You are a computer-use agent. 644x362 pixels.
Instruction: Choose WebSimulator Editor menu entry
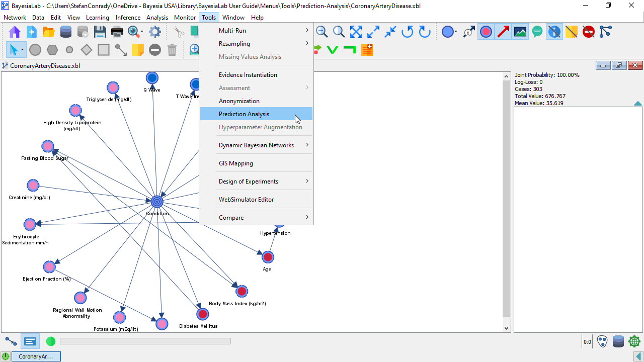point(256,200)
